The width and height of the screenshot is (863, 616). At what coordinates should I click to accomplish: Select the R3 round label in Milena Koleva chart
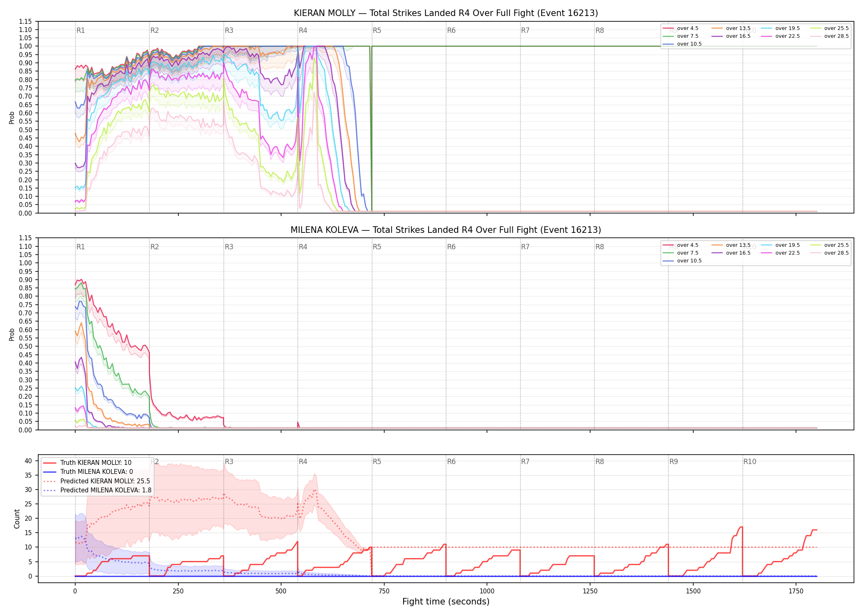coord(229,247)
